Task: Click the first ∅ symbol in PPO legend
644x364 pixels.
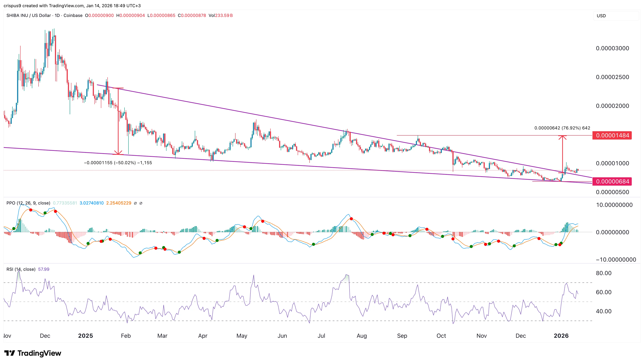Action: point(135,203)
